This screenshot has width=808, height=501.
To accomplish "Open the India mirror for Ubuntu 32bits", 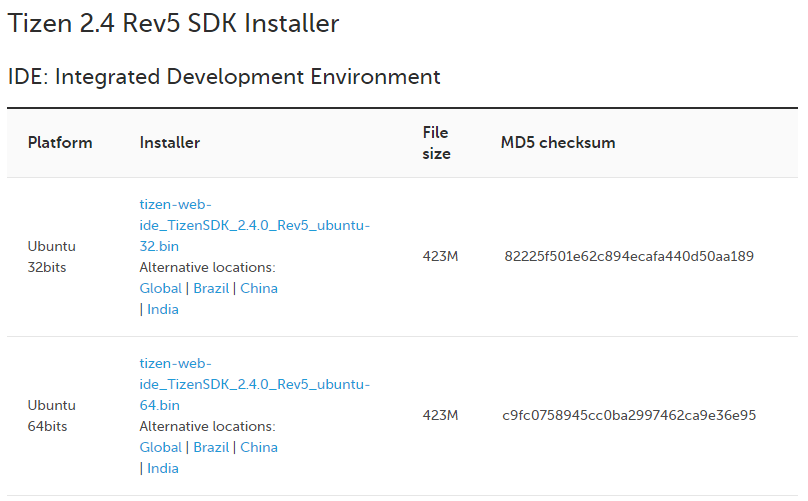I will pos(163,309).
